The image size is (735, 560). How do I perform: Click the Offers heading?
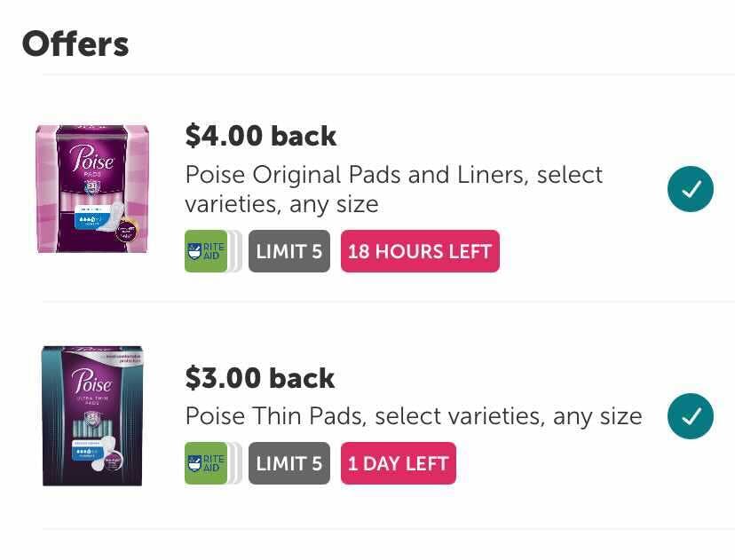tap(75, 43)
